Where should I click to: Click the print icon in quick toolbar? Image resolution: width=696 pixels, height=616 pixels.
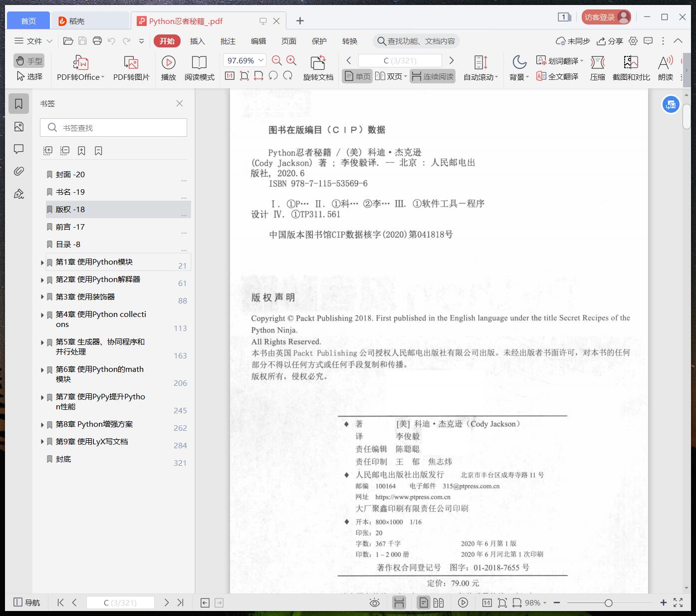(97, 41)
